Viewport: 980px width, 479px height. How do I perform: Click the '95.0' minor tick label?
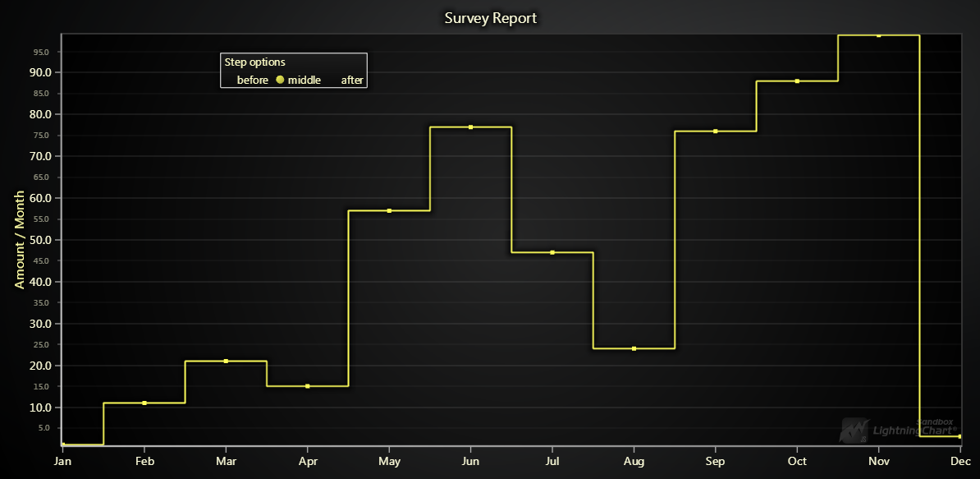(x=41, y=52)
